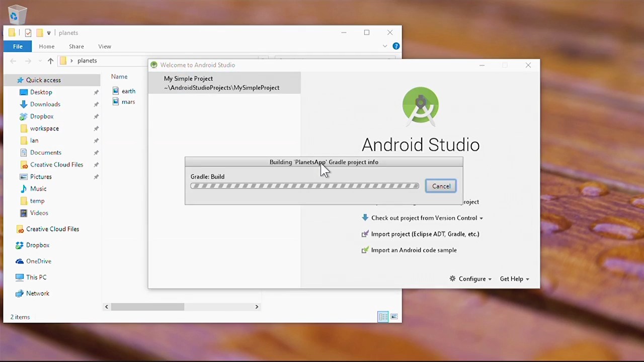Click the Configure gear icon

[x=452, y=279]
